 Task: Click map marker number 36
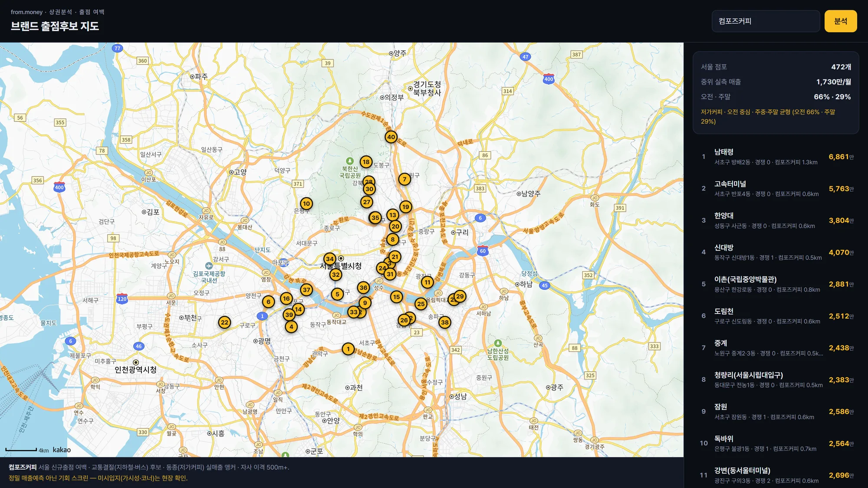364,288
